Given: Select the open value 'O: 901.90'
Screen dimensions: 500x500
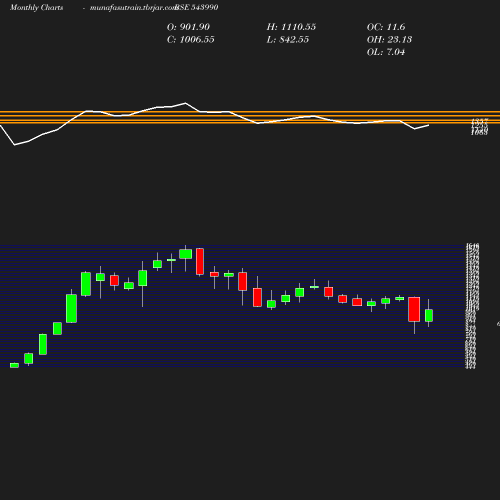Looking at the screenshot, I should (188, 27).
